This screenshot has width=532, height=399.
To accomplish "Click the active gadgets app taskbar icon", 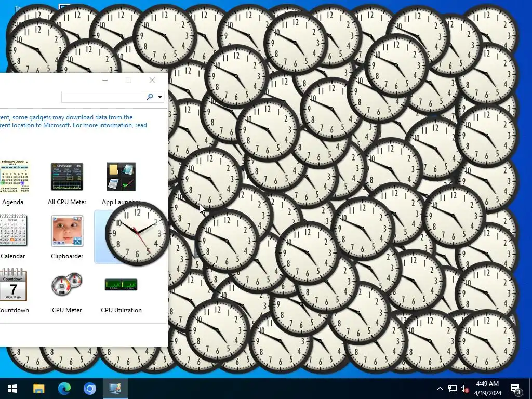I will pos(115,389).
